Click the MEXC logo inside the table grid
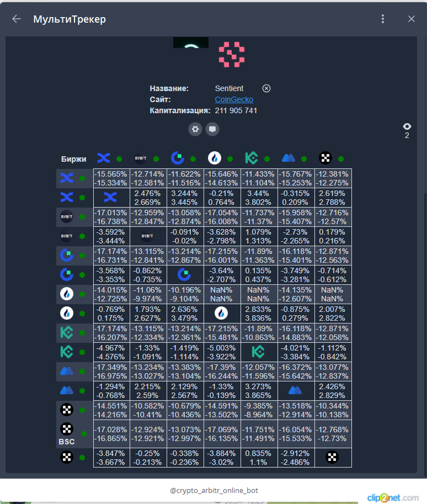The height and width of the screenshot is (504, 427). pos(295,390)
